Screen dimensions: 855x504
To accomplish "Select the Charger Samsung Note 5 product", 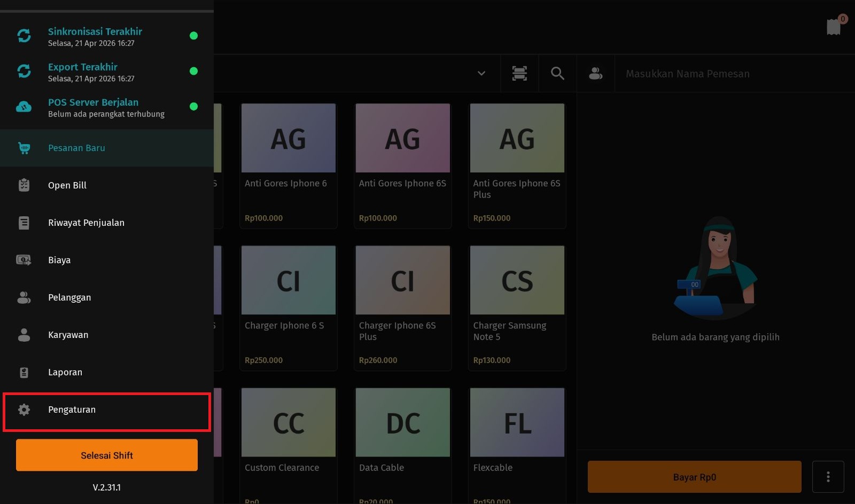I will pos(517,307).
